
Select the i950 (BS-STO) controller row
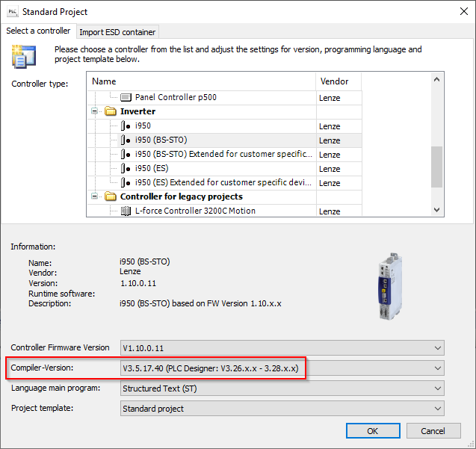[x=225, y=140]
